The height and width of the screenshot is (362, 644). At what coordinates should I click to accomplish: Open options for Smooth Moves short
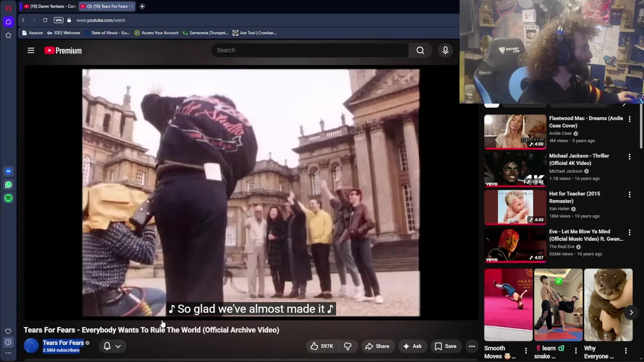[x=526, y=350]
